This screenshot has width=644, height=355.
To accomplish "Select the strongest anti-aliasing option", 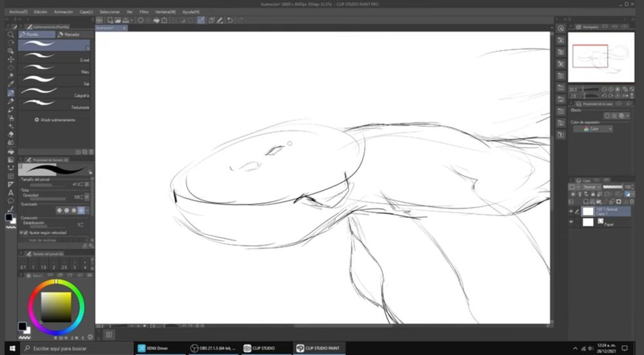I will (x=81, y=211).
